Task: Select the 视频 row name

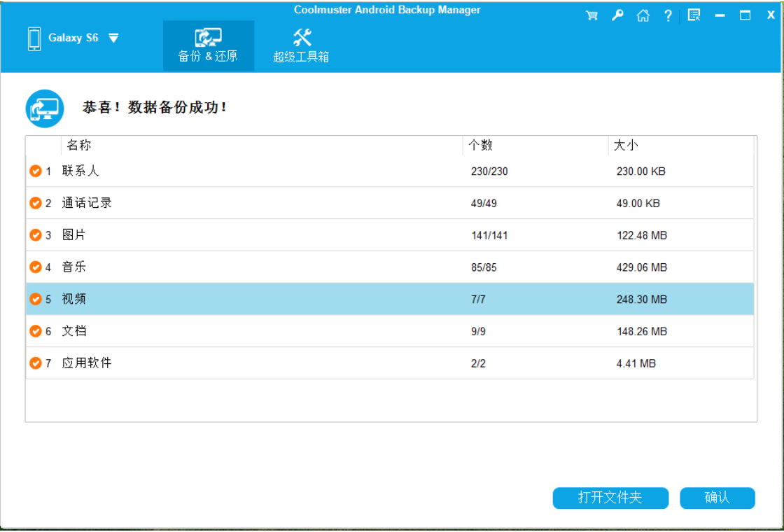Action: click(74, 299)
